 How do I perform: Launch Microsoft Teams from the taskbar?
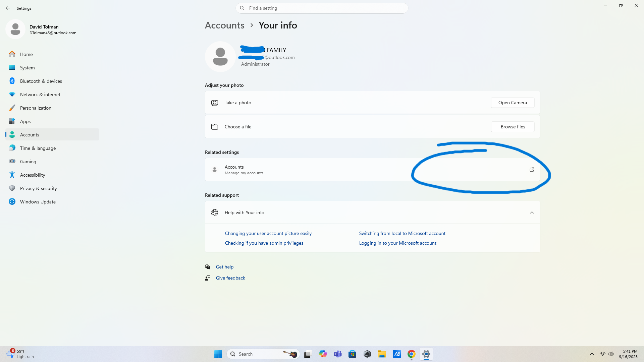pos(338,354)
